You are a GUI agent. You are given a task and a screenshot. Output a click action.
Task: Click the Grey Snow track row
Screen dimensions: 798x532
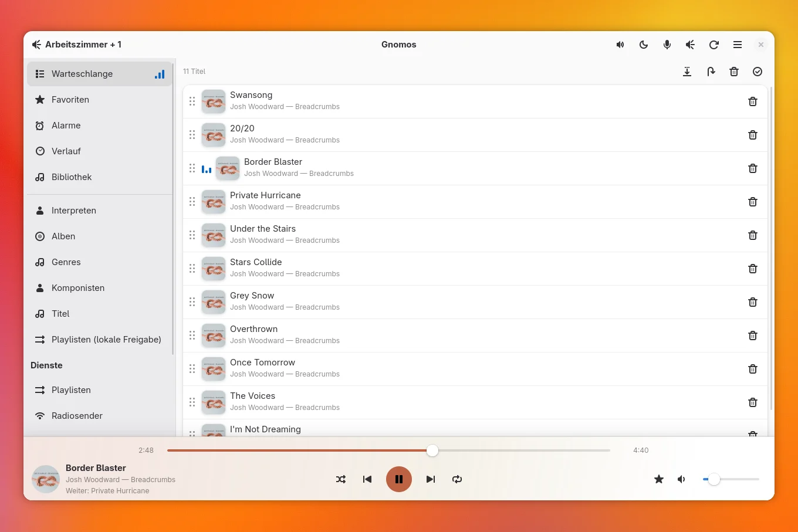pos(475,302)
